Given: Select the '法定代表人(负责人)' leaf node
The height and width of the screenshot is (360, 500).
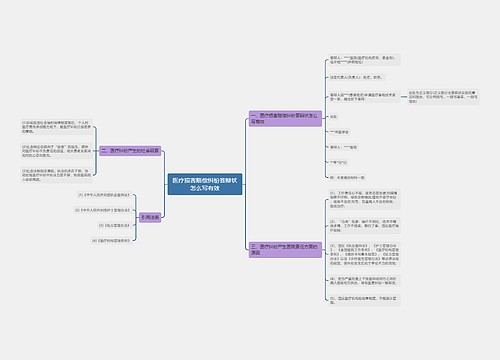Looking at the screenshot, I should pos(357,77).
